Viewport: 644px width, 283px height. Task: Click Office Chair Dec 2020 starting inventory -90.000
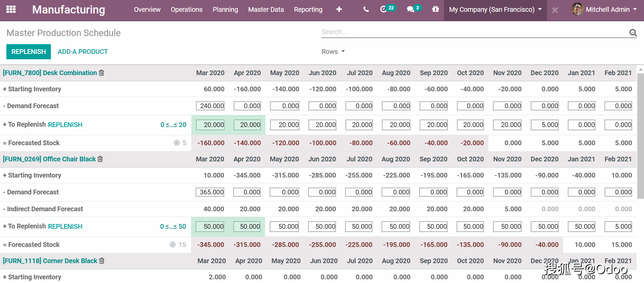click(x=547, y=175)
